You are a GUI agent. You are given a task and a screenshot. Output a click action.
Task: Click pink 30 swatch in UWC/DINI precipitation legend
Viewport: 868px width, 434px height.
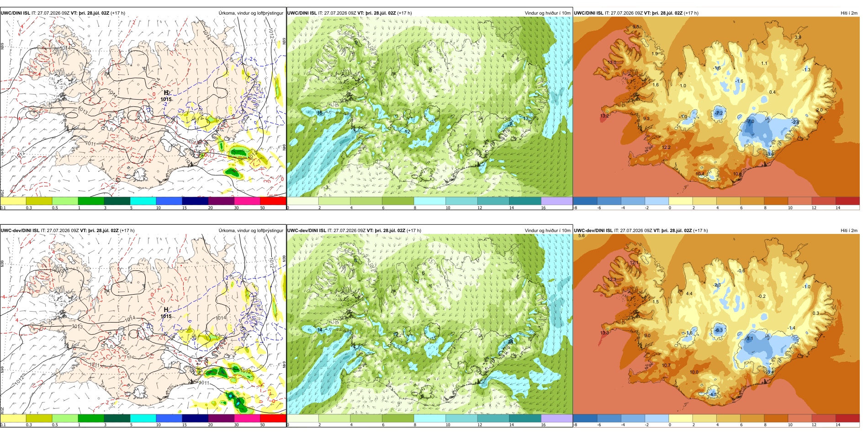coord(247,201)
